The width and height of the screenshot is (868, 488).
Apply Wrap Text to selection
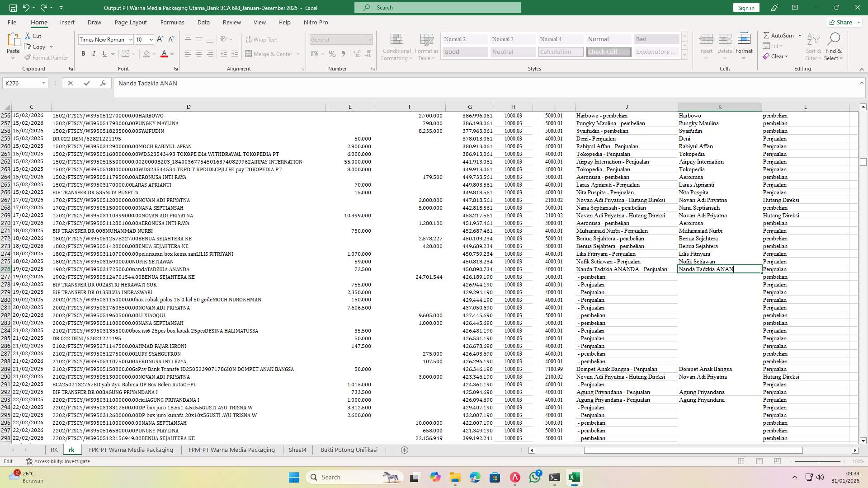pyautogui.click(x=262, y=39)
